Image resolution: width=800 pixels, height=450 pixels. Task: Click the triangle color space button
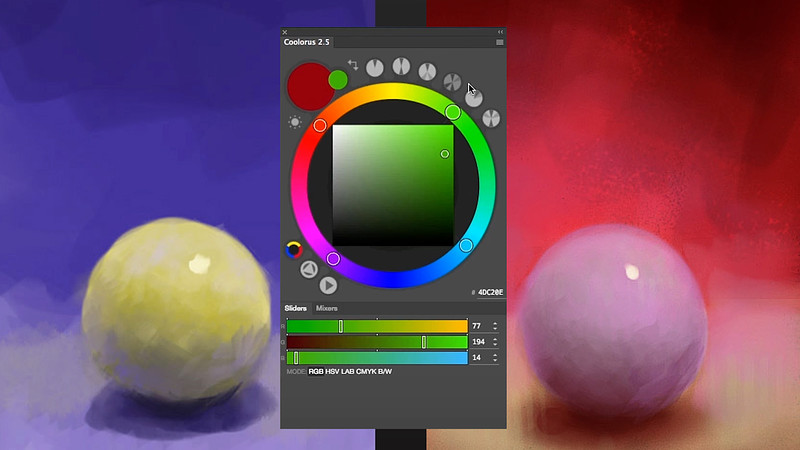pos(309,268)
